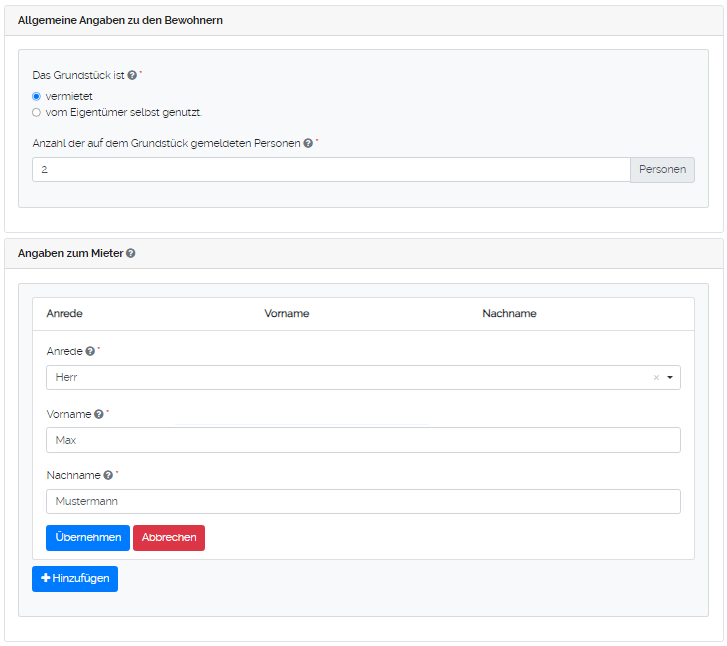Click help icon beside the Anrede field label
The width and height of the screenshot is (727, 646).
90,352
